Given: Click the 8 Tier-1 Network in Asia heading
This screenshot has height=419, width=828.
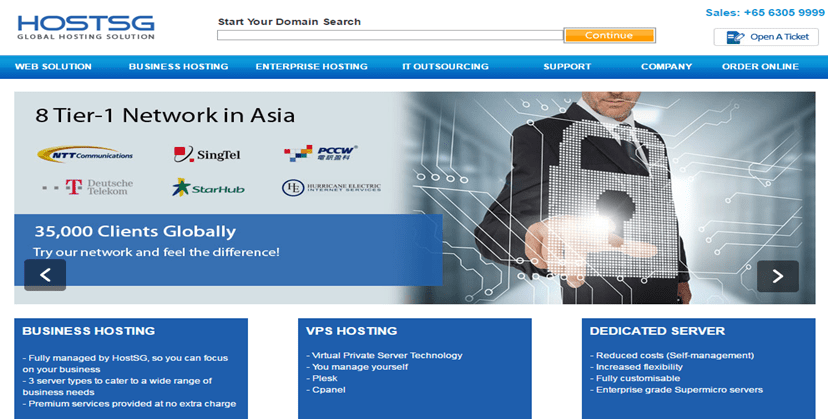Looking at the screenshot, I should pos(165,115).
